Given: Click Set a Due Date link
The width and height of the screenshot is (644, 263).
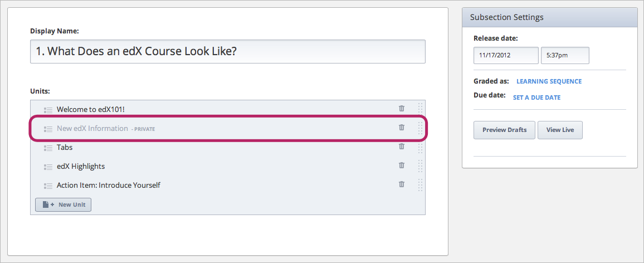Looking at the screenshot, I should pyautogui.click(x=536, y=98).
